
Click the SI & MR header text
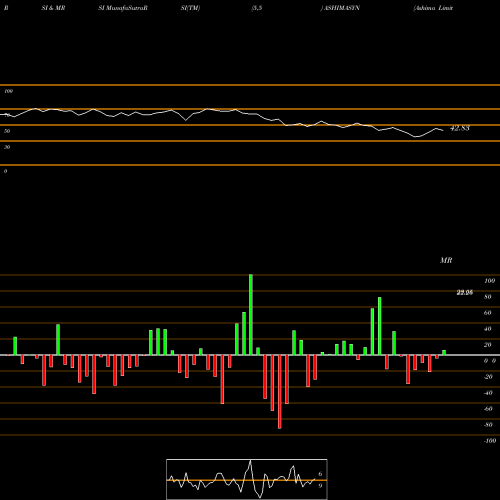53,8
